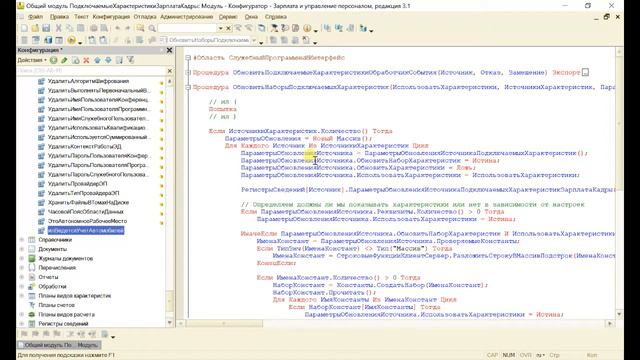Open the Конфигурация menu
The width and height of the screenshot is (640, 360).
[111, 17]
